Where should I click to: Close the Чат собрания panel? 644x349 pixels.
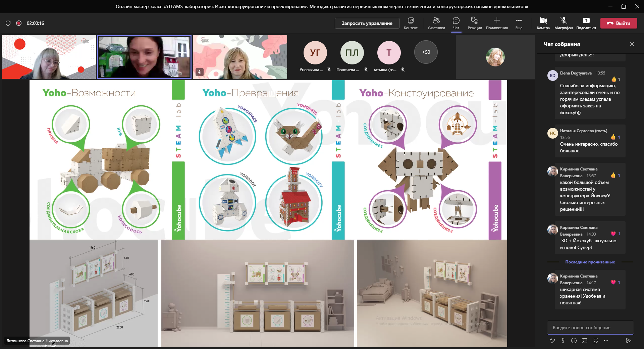pyautogui.click(x=632, y=44)
